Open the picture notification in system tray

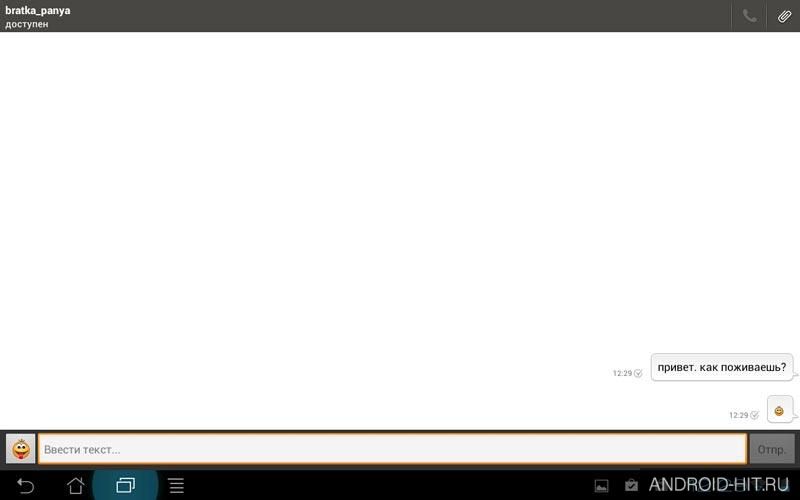pos(602,486)
